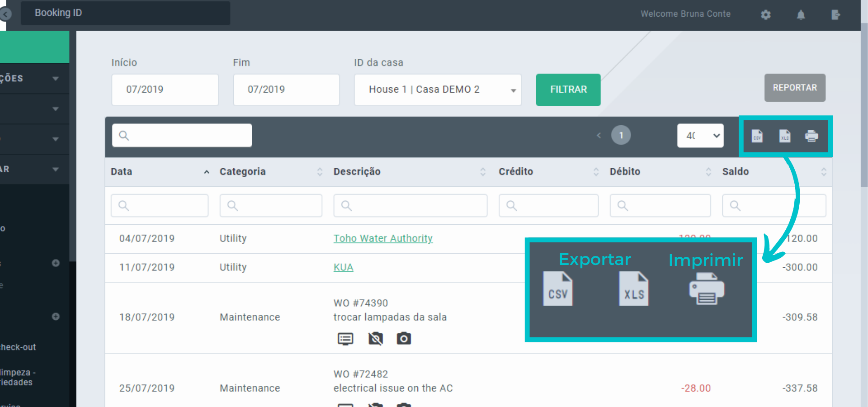This screenshot has width=868, height=407.
Task: Open the Toho Water Authority link
Action: [x=383, y=238]
